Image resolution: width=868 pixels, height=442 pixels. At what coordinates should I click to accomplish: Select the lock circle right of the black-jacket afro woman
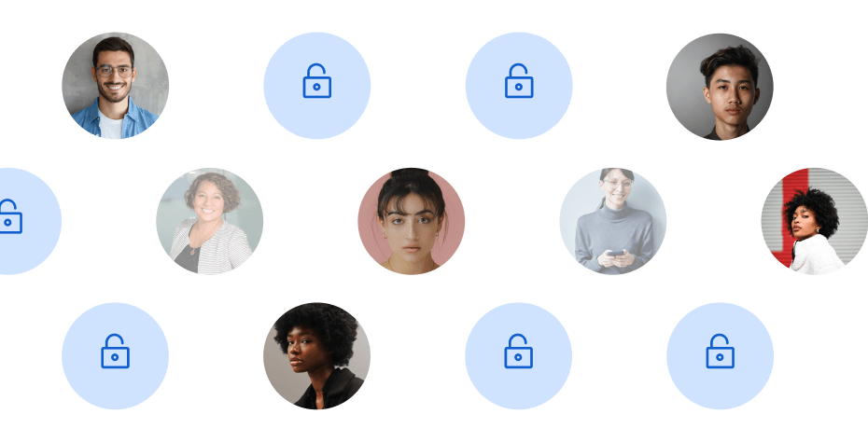coord(519,356)
